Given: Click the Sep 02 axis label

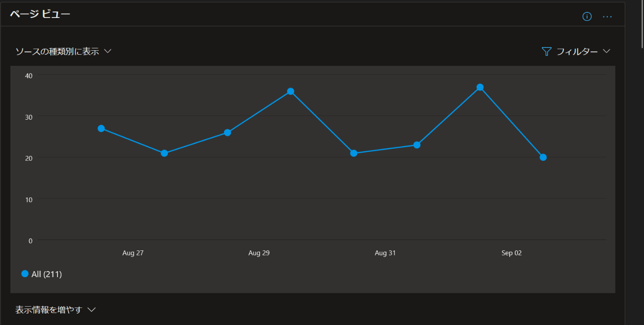Looking at the screenshot, I should point(512,253).
